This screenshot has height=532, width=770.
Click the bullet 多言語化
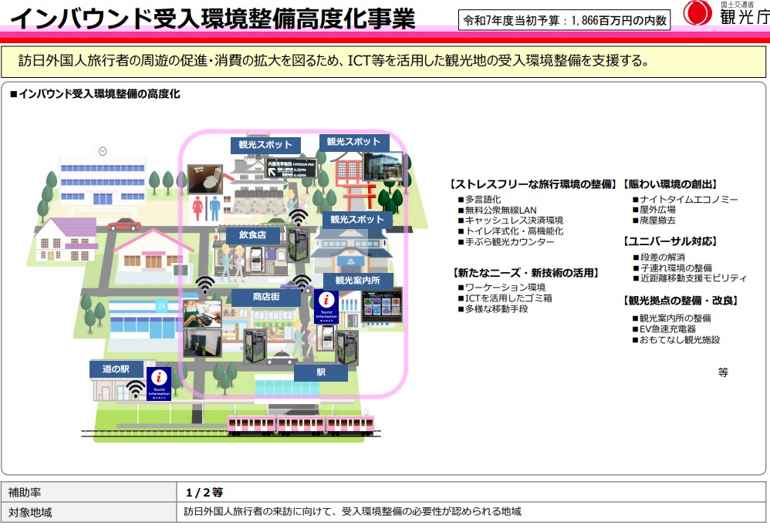click(479, 199)
